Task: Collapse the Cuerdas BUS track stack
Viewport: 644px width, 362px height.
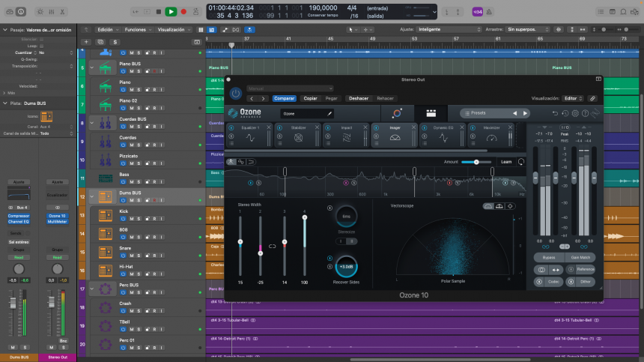Action: [91, 123]
